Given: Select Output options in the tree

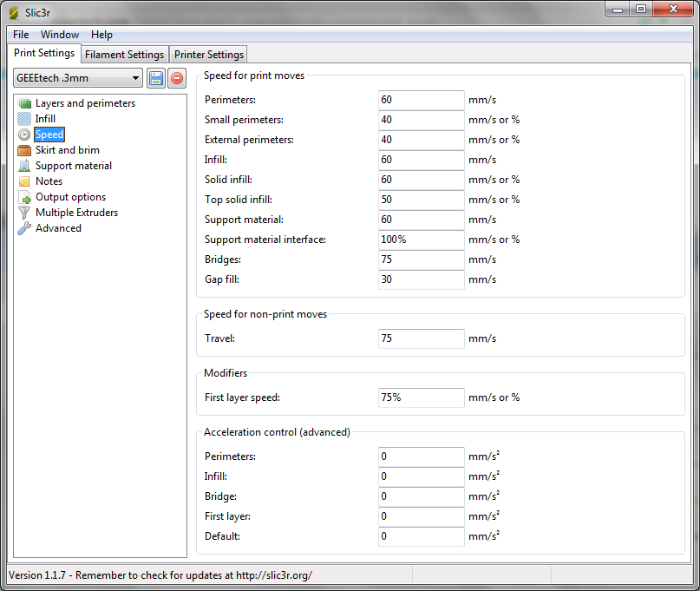Looking at the screenshot, I should (x=70, y=197).
